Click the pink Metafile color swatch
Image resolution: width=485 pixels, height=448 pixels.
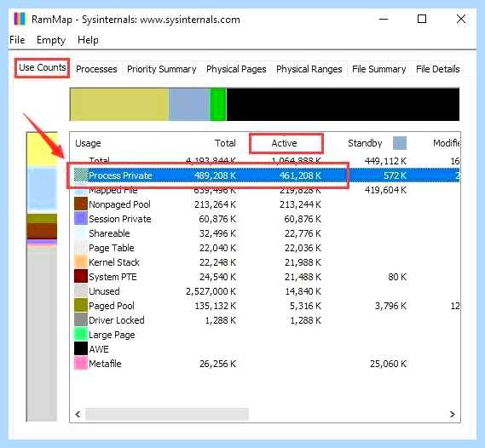pos(81,363)
